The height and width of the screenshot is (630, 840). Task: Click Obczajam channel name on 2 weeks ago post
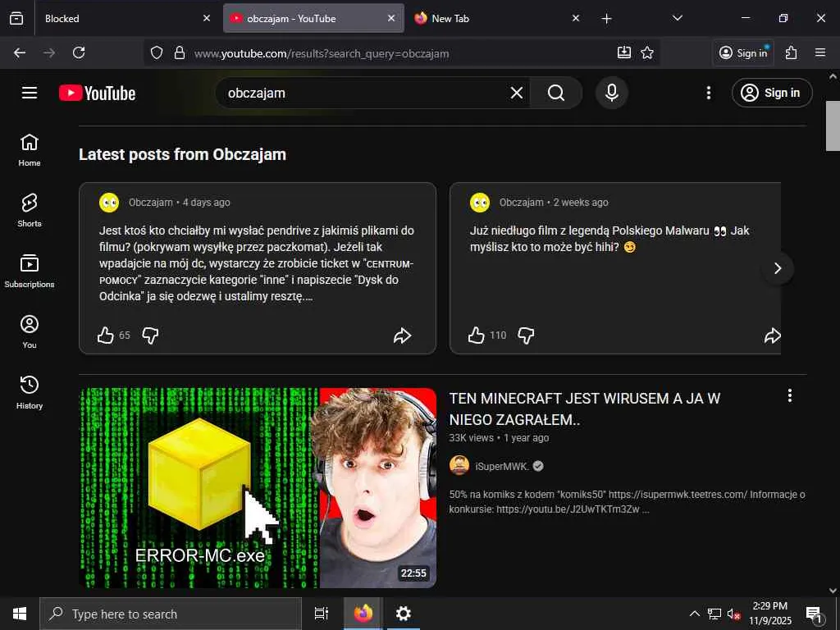coord(521,203)
